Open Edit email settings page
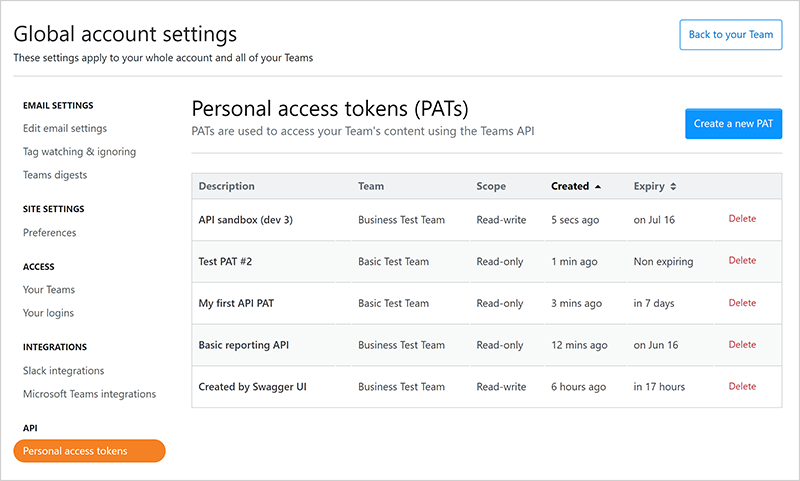The width and height of the screenshot is (800, 481). pyautogui.click(x=65, y=129)
